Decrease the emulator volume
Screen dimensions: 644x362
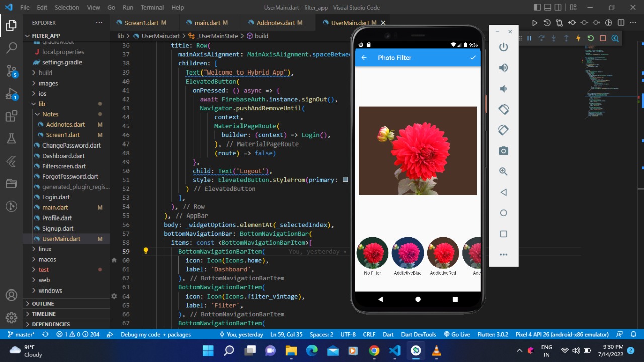tap(503, 89)
